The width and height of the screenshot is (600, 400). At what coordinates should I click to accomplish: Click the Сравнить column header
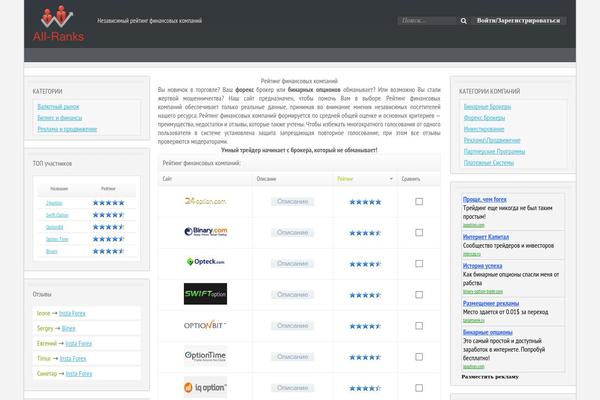411,179
